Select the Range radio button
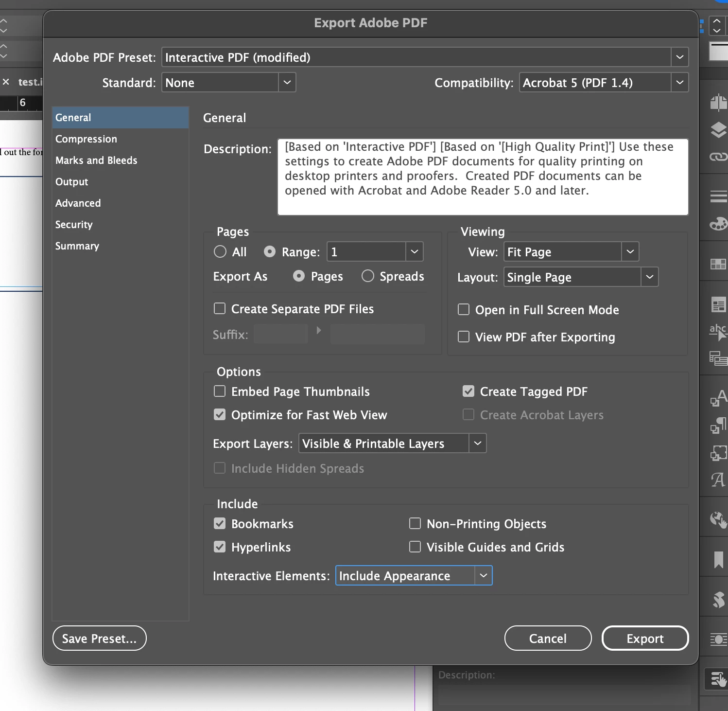Viewport: 728px width, 711px height. (x=270, y=251)
